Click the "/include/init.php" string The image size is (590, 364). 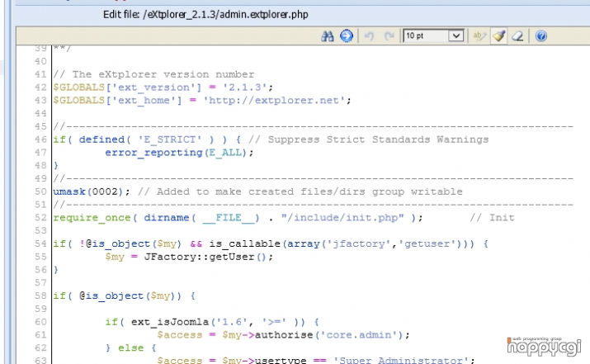pos(342,218)
